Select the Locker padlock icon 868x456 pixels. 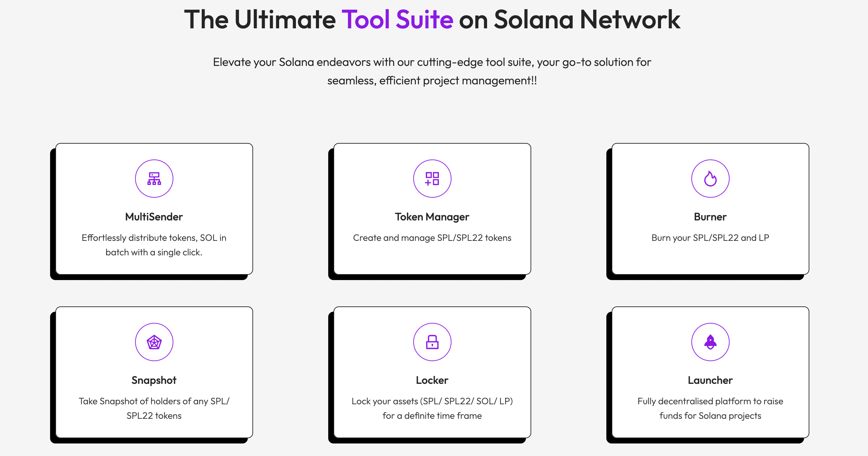coord(432,341)
